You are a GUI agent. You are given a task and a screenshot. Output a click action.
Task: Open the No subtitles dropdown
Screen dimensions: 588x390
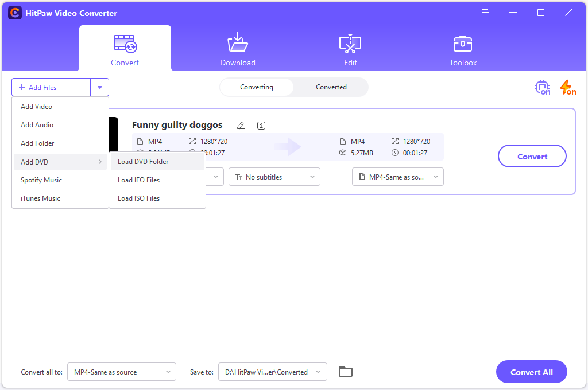[x=274, y=177]
